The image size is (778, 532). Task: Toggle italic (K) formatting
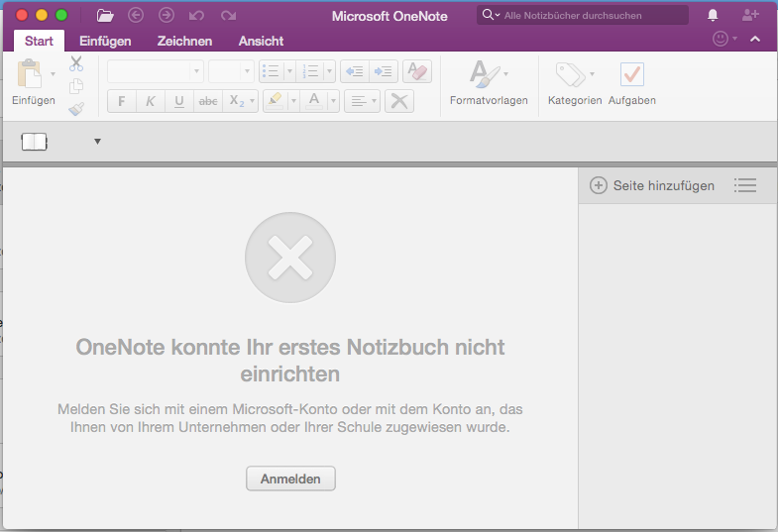[151, 102]
